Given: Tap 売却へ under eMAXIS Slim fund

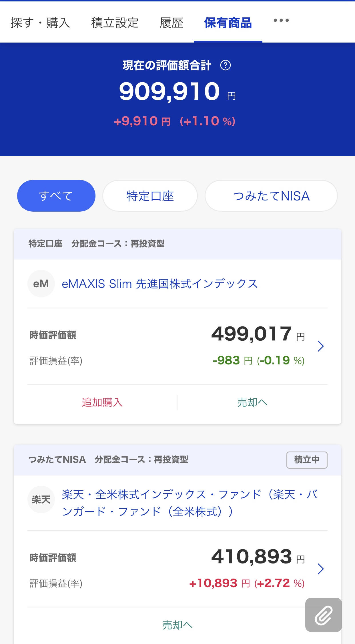Looking at the screenshot, I should coord(252,402).
